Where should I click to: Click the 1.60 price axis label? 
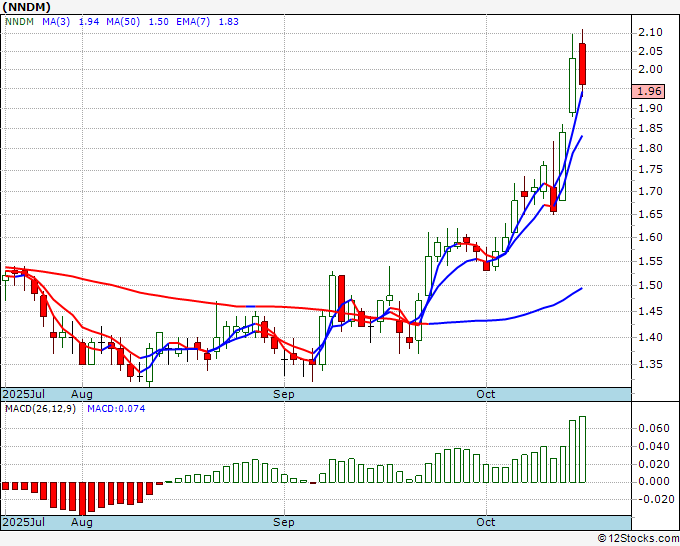pyautogui.click(x=650, y=237)
